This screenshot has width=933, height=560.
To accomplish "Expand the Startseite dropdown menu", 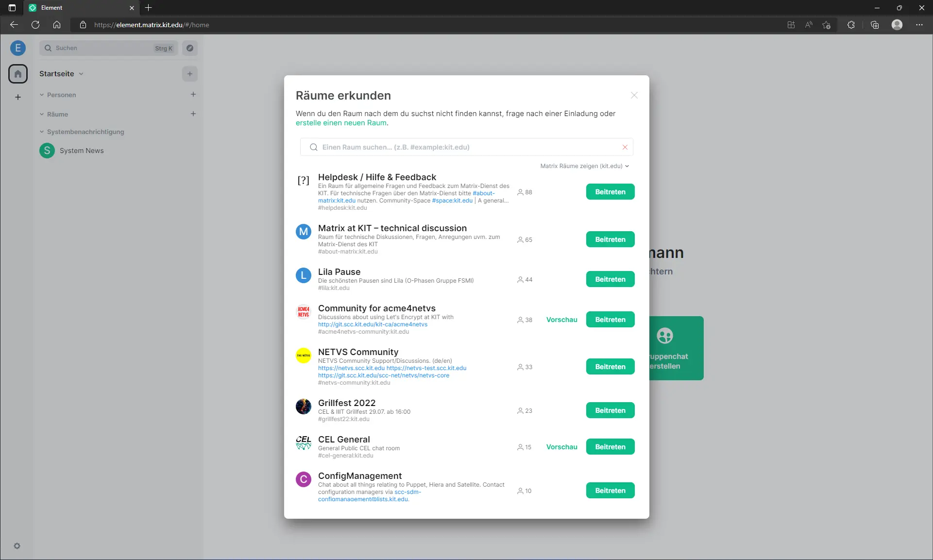I will (x=81, y=74).
